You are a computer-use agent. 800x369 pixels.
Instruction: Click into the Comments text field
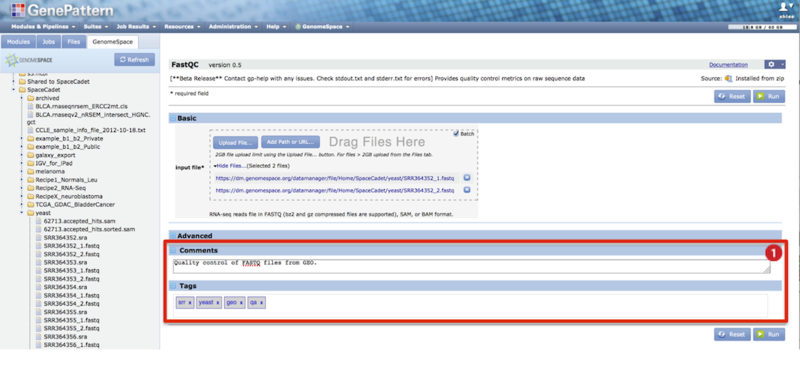pyautogui.click(x=472, y=266)
